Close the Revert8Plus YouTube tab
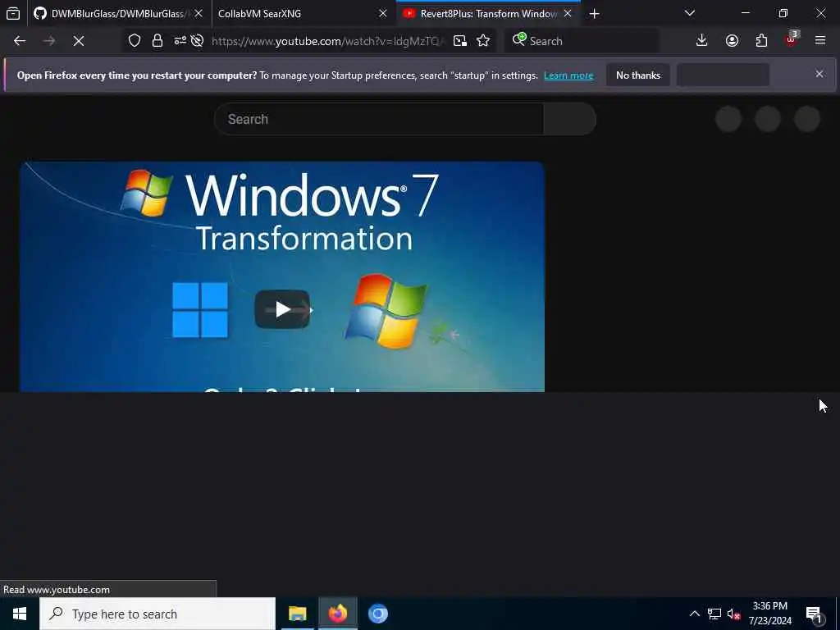The image size is (840, 630). (568, 13)
